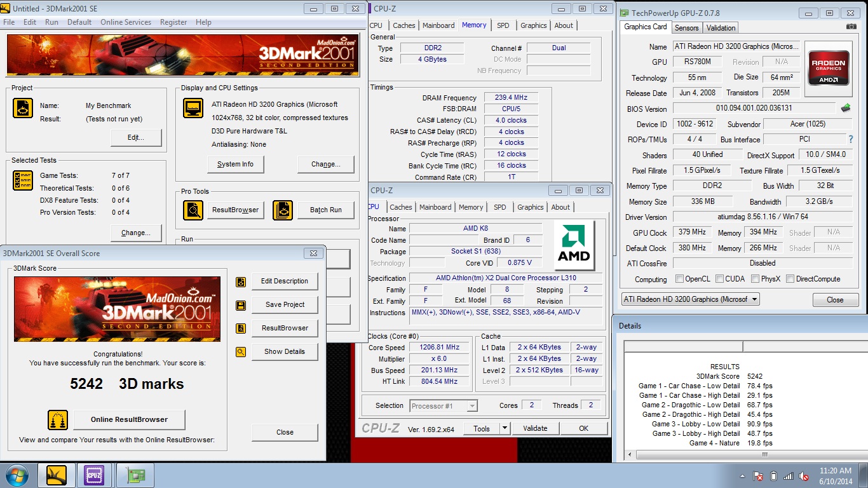Click the Game Tests 7 of 7 text
This screenshot has height=488, width=868.
(x=85, y=175)
